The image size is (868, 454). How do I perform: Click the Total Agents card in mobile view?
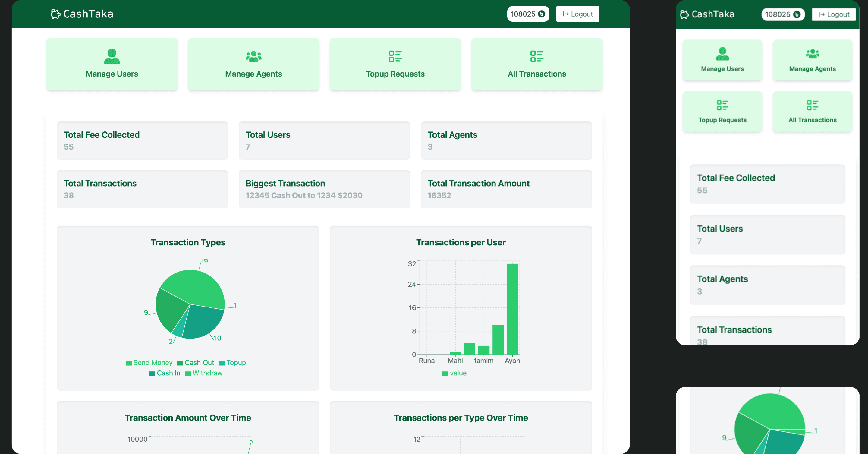(x=768, y=285)
